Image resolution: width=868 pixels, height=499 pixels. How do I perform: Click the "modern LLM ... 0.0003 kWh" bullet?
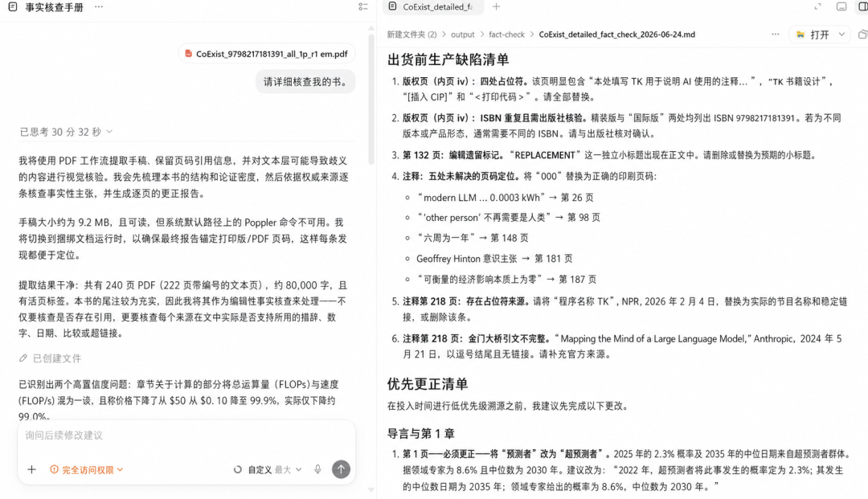(505, 198)
